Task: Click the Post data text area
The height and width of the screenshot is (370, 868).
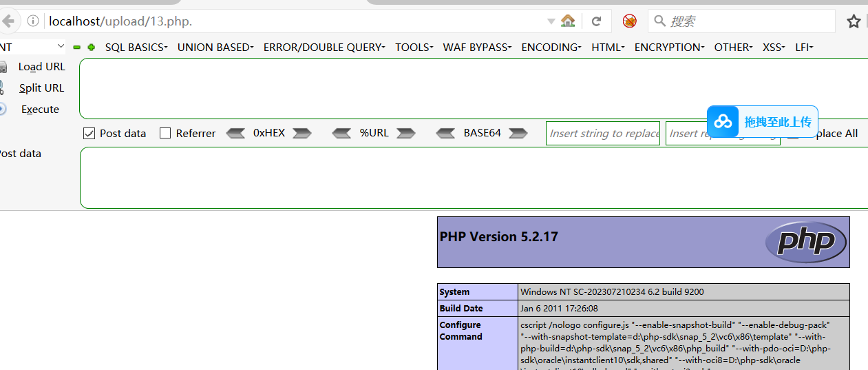Action: click(474, 178)
